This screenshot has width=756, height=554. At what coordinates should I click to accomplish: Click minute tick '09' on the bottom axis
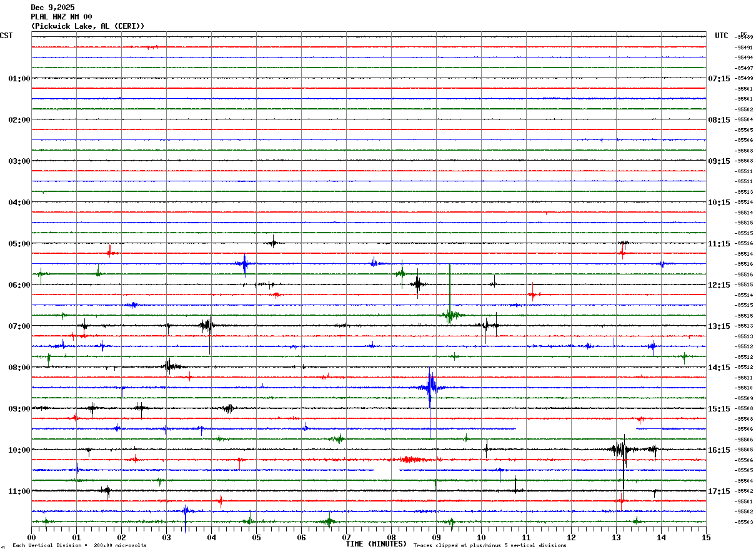coord(436,537)
